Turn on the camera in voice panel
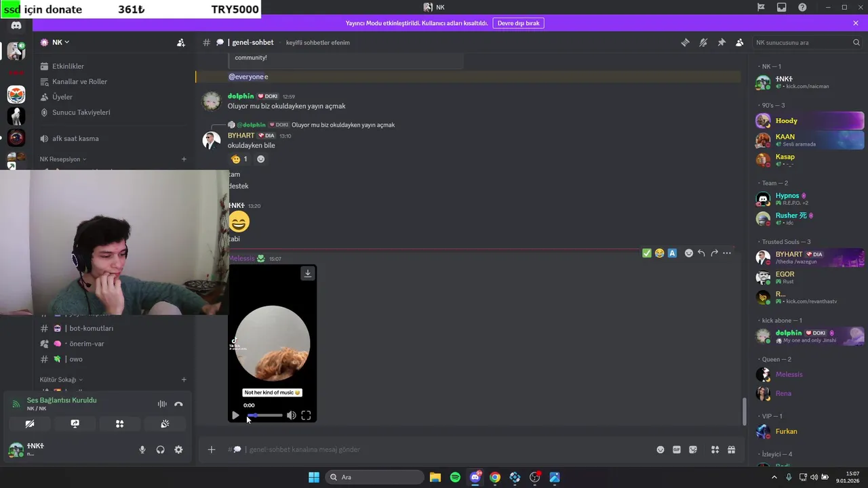868x488 pixels. coord(30,424)
